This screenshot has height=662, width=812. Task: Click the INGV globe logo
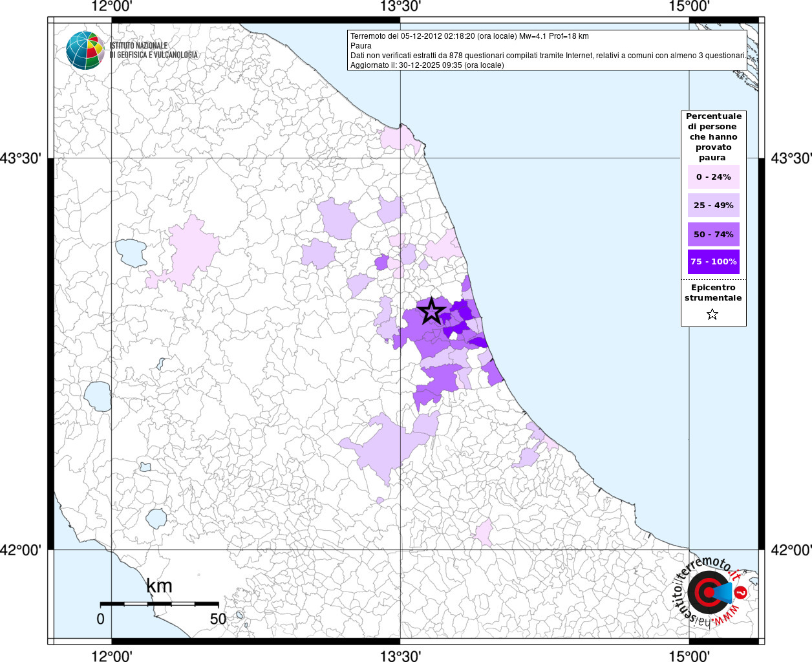coord(85,50)
